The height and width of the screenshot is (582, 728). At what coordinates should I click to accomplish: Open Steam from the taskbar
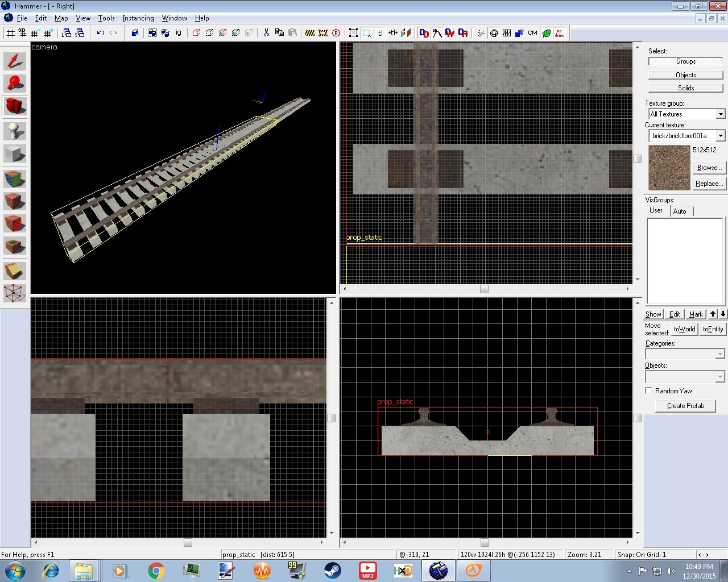(332, 570)
